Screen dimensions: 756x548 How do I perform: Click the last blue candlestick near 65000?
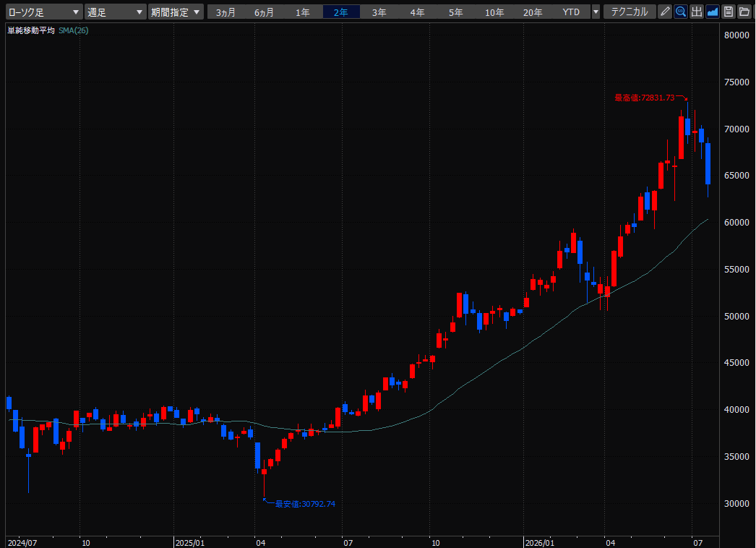[708, 163]
